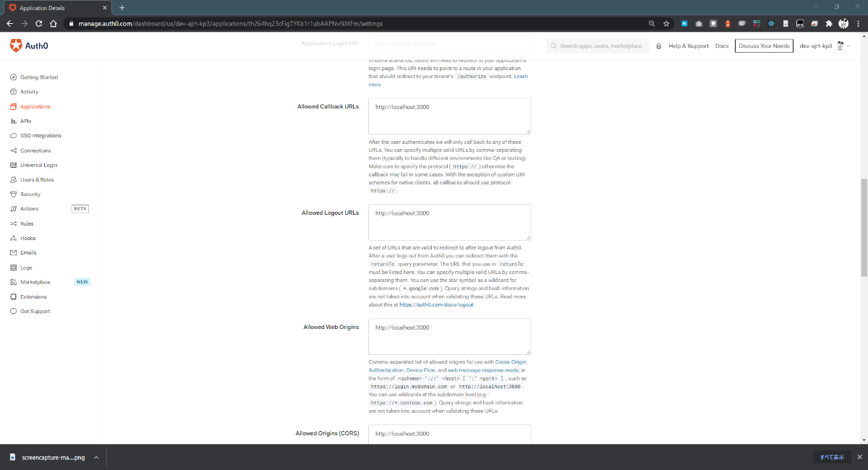Go back with browser back arrow
The height and width of the screenshot is (470, 868).
coord(10,23)
